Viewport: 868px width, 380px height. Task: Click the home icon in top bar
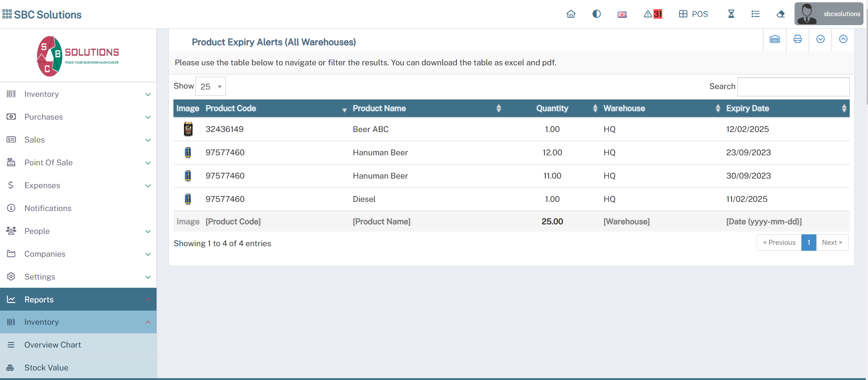tap(571, 14)
